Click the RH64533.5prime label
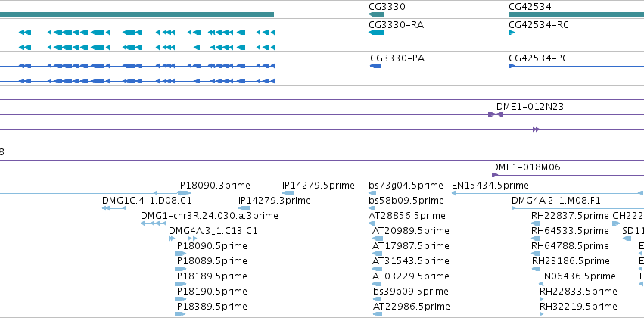Image resolution: width=644 pixels, height=318 pixels. (x=570, y=231)
